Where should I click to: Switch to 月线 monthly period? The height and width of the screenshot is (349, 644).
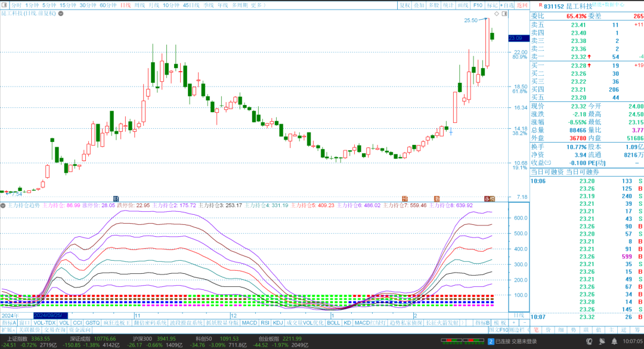[x=154, y=5]
